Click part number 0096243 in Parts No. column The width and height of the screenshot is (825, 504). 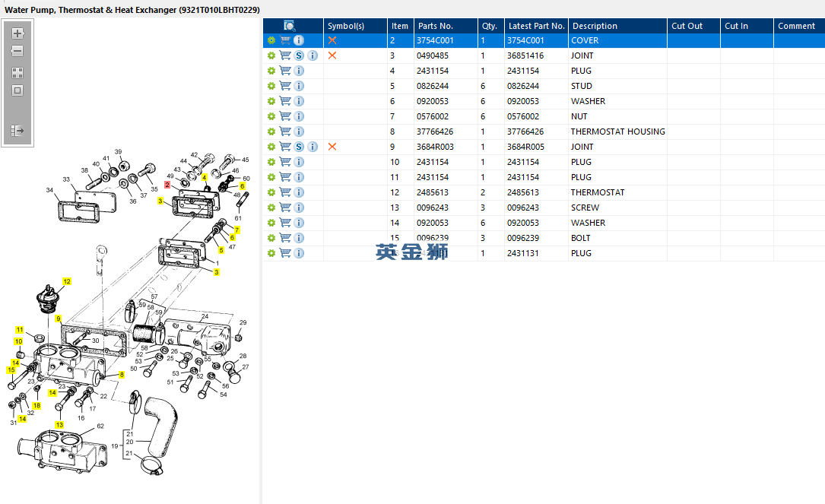[x=433, y=208]
